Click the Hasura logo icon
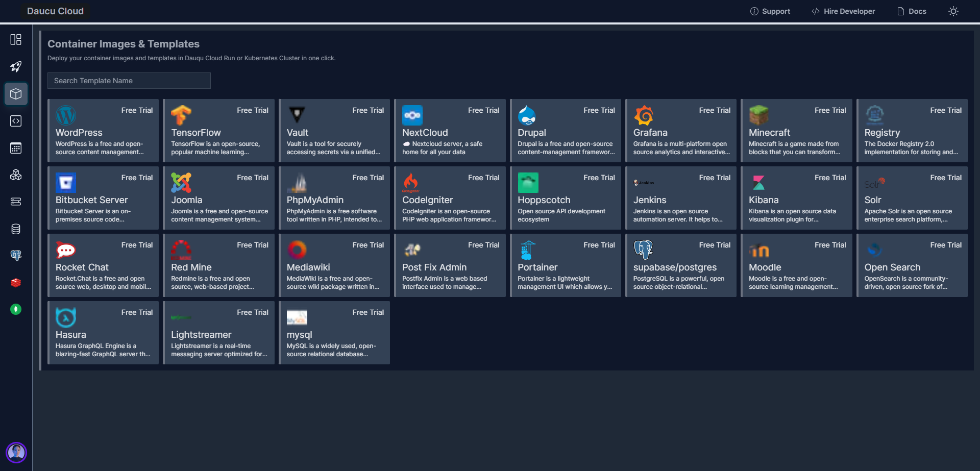 click(66, 317)
